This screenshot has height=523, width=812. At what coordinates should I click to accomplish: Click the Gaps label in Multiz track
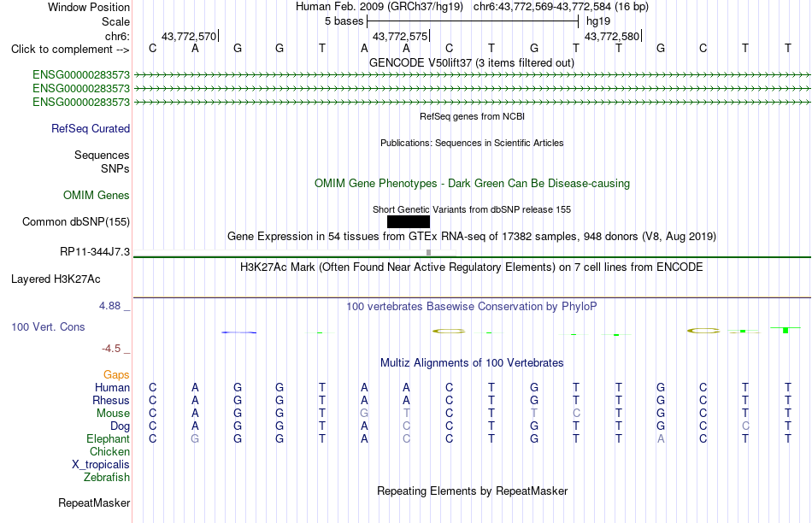point(116,374)
